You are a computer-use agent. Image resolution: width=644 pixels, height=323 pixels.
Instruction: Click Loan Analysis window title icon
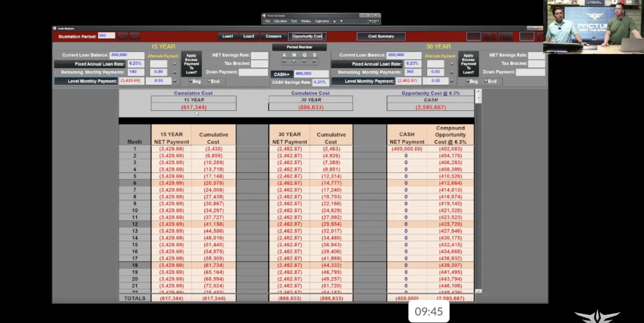(x=54, y=28)
